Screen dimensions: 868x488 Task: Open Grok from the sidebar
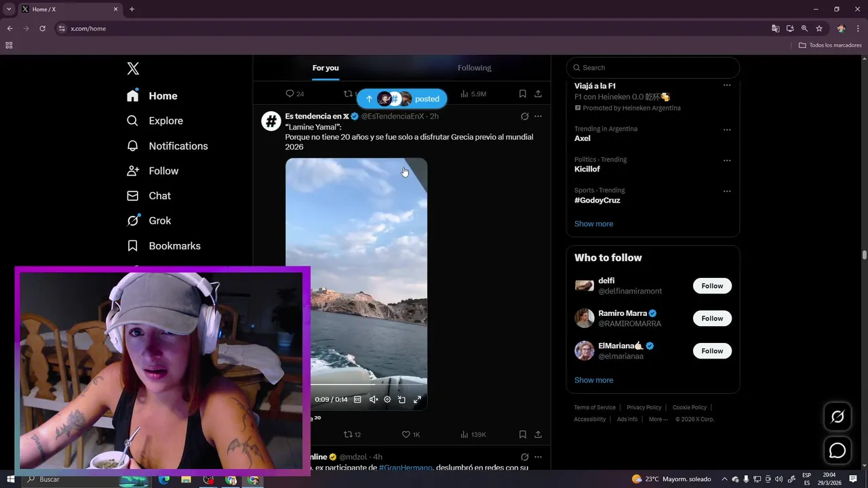149,221
